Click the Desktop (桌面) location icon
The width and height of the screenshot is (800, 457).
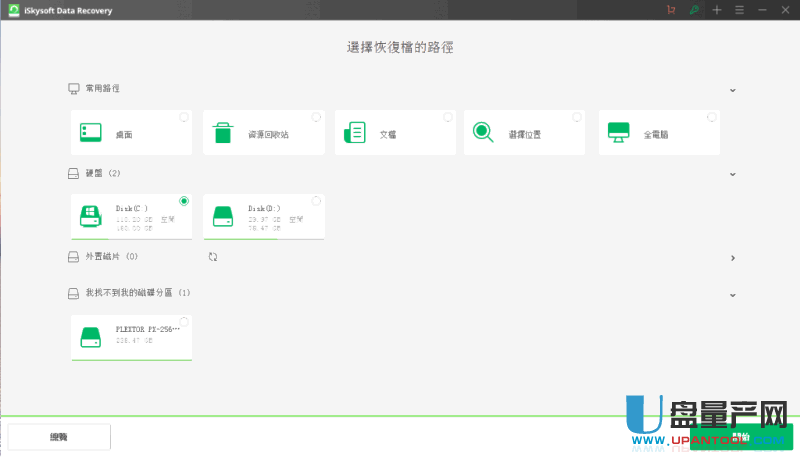pyautogui.click(x=91, y=133)
